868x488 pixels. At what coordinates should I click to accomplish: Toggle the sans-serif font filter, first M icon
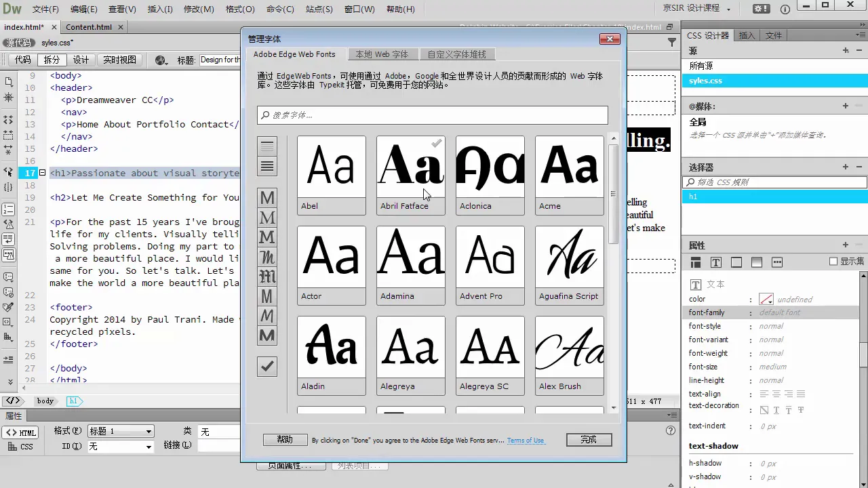coord(267,197)
